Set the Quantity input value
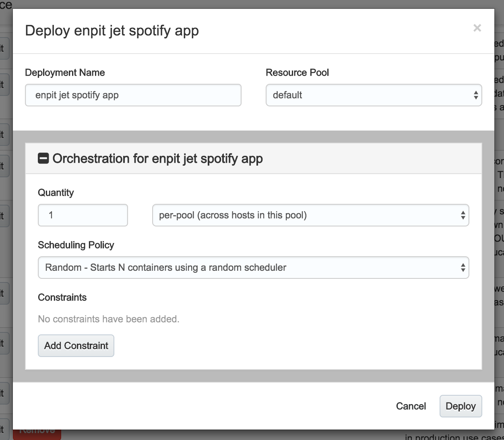Viewport: 504px width, 440px height. click(x=83, y=215)
